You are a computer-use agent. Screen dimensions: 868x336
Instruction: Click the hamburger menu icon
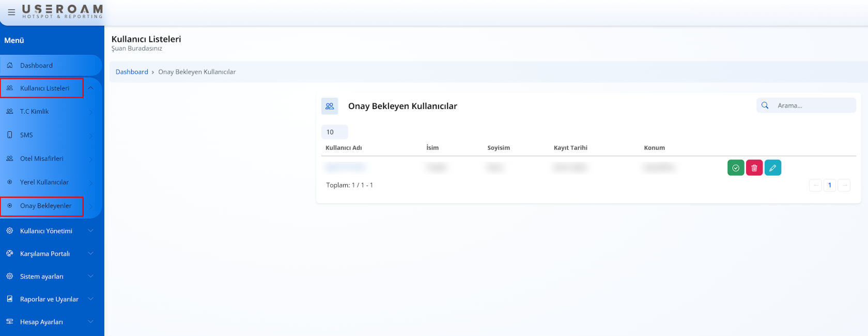11,12
